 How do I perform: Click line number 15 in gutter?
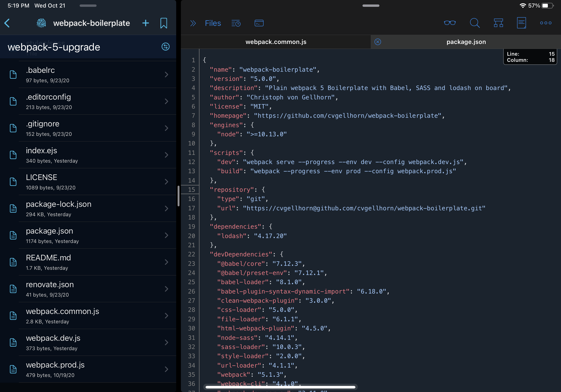click(x=191, y=190)
